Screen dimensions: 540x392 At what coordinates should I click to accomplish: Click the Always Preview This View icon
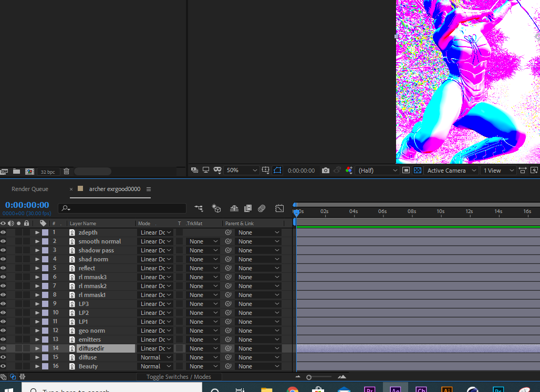[194, 170]
